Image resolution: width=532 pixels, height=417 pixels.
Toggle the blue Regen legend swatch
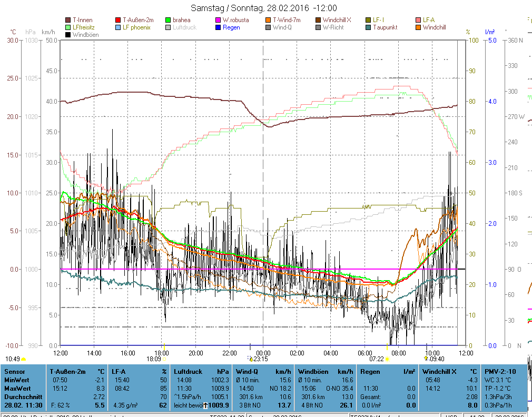pyautogui.click(x=218, y=27)
